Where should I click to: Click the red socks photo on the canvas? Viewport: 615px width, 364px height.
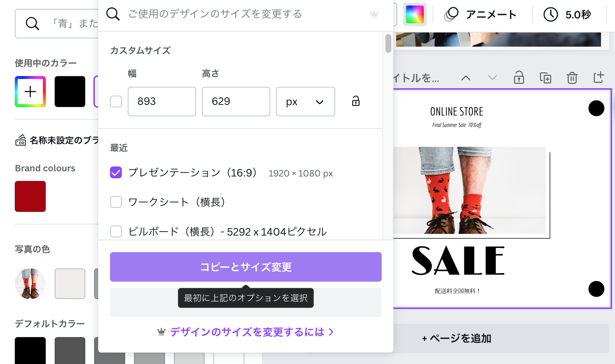pyautogui.click(x=470, y=190)
